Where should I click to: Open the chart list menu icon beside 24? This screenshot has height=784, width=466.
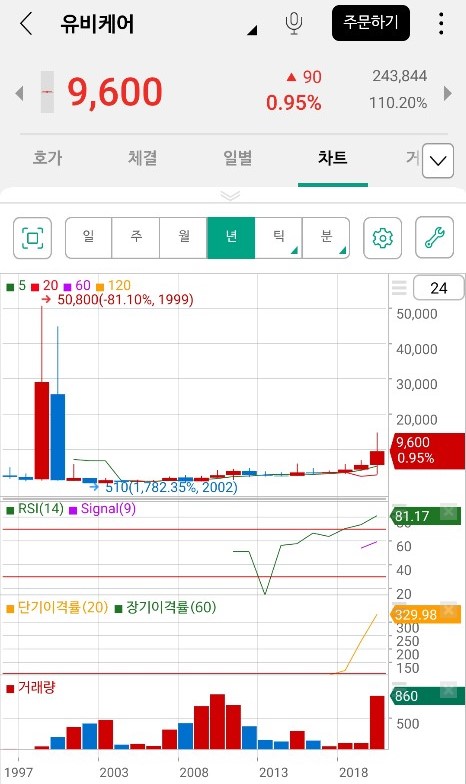[399, 288]
